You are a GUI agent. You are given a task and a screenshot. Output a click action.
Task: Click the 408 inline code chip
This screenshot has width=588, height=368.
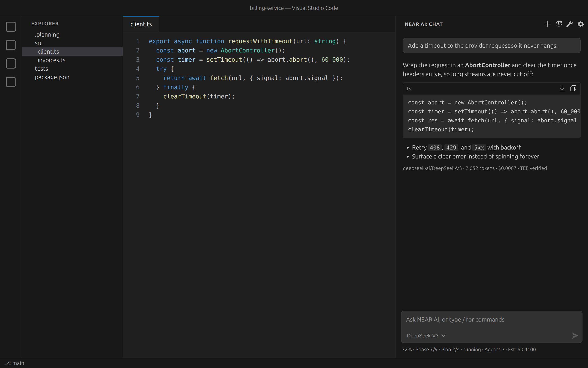(435, 147)
